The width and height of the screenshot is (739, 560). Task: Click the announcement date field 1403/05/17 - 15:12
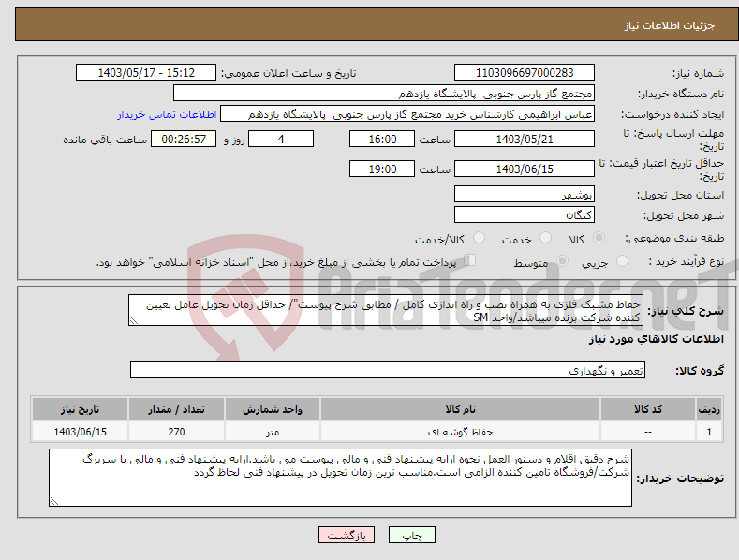pyautogui.click(x=146, y=73)
